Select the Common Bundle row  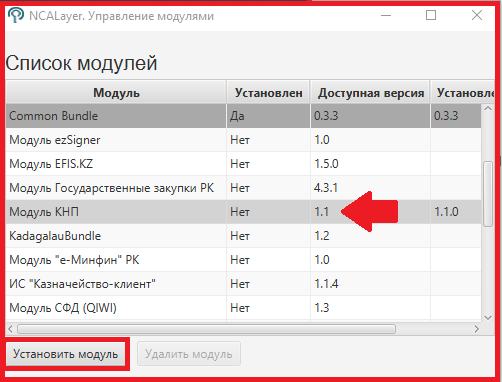point(243,116)
